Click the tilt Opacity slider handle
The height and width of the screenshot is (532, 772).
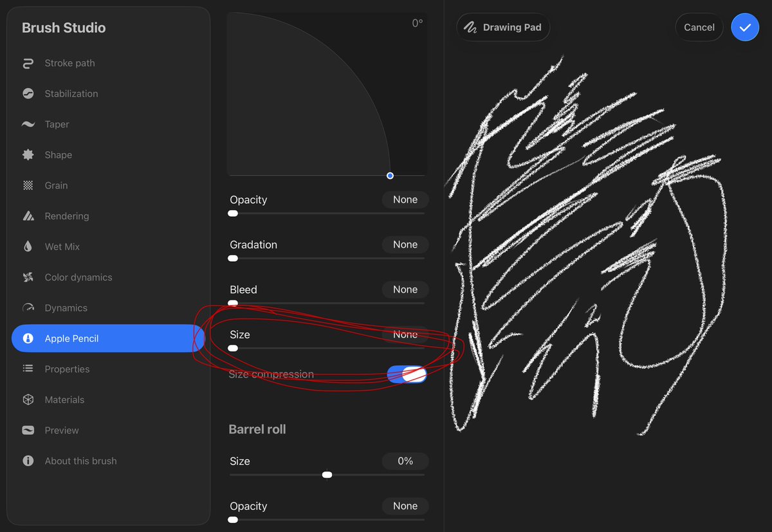[233, 213]
